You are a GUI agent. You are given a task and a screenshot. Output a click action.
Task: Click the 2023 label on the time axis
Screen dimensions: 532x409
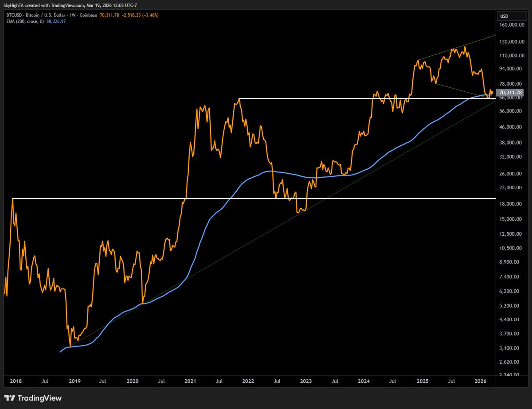(306, 381)
